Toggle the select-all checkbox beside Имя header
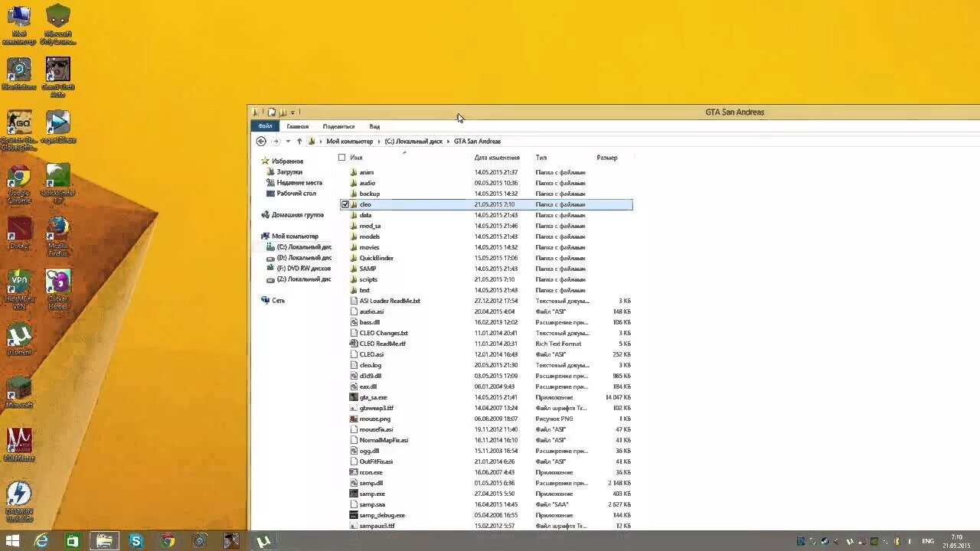 [x=341, y=158]
